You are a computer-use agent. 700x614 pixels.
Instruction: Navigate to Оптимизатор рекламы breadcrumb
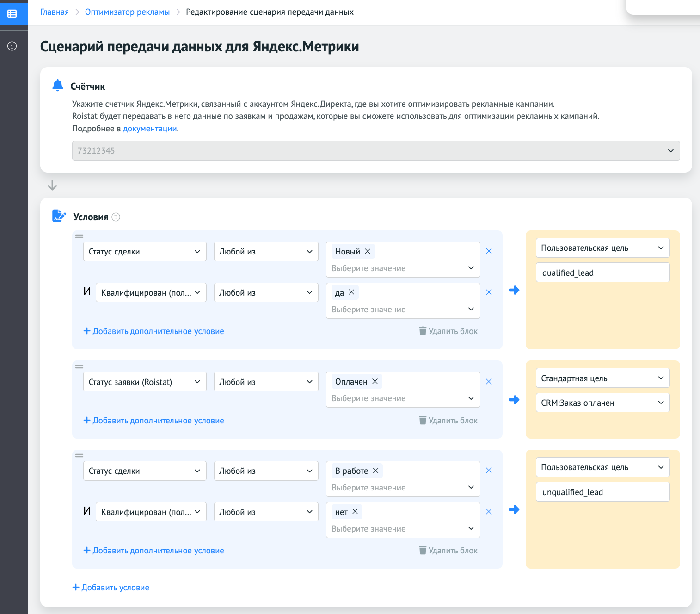(127, 12)
